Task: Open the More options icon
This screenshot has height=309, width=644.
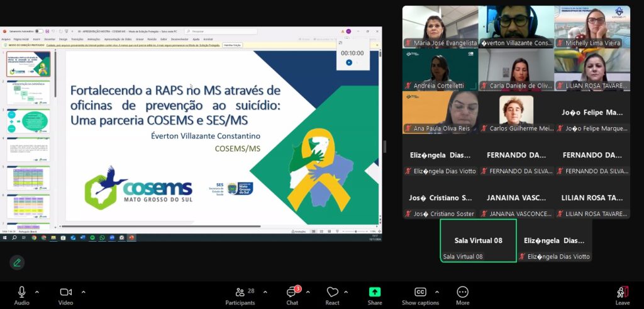Action: [x=462, y=292]
